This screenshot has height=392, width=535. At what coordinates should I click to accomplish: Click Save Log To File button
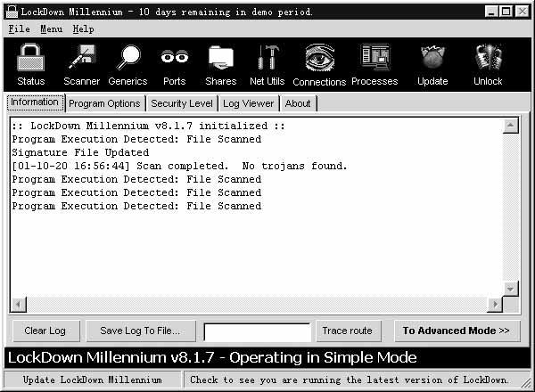point(141,331)
